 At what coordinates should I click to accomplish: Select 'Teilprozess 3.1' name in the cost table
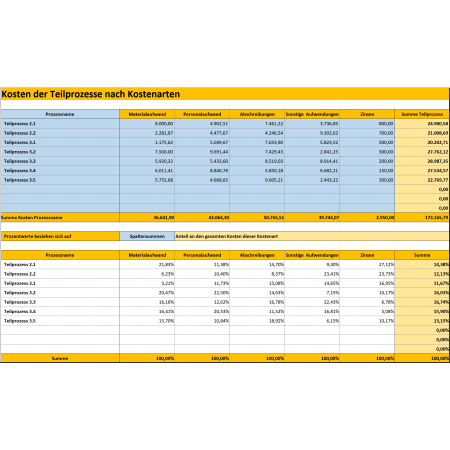[x=20, y=142]
